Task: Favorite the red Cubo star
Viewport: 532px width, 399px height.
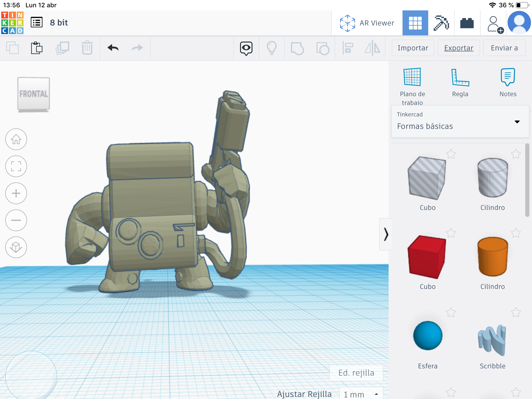Action: coord(451,233)
